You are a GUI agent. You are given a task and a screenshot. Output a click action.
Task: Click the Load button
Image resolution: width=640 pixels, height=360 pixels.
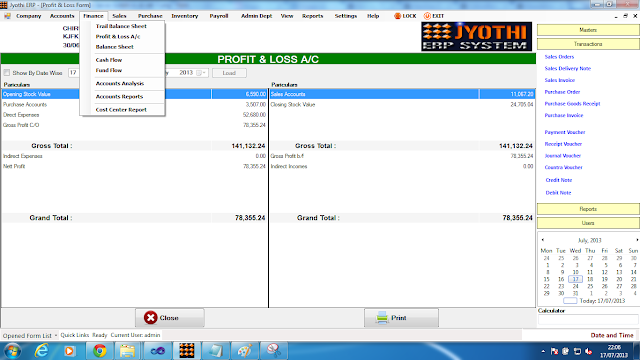pos(229,73)
